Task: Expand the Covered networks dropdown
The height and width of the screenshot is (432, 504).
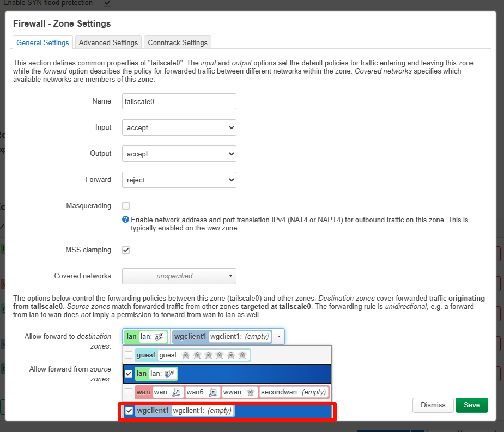Action: pyautogui.click(x=179, y=276)
